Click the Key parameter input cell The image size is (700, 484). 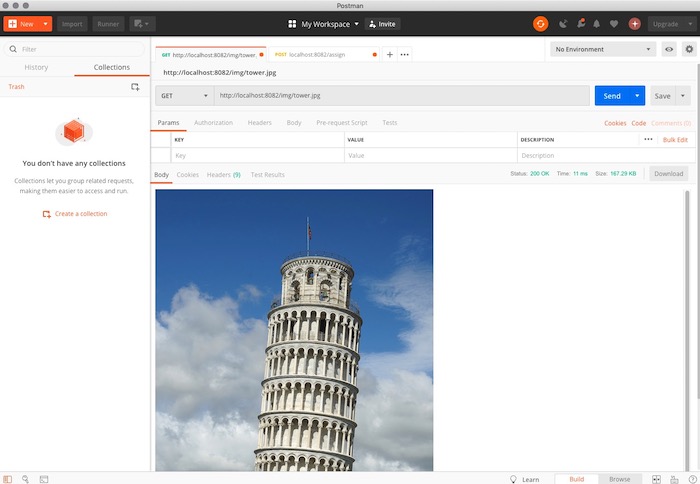[258, 155]
